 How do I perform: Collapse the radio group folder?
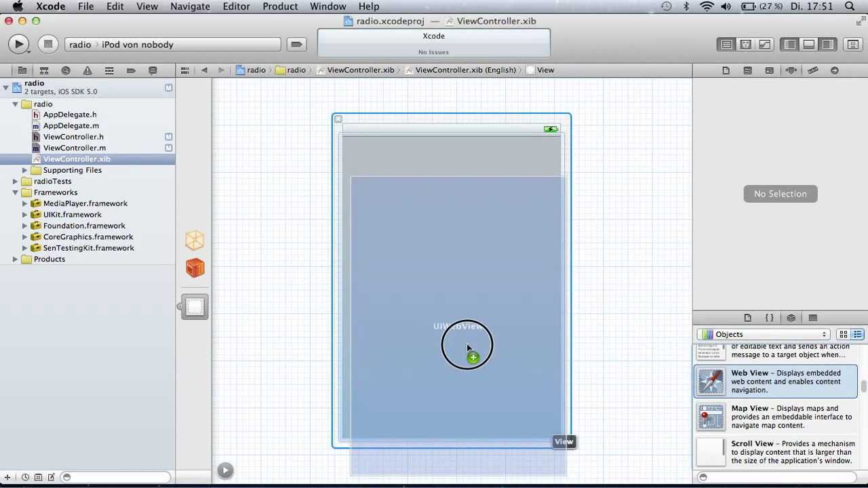[x=15, y=104]
